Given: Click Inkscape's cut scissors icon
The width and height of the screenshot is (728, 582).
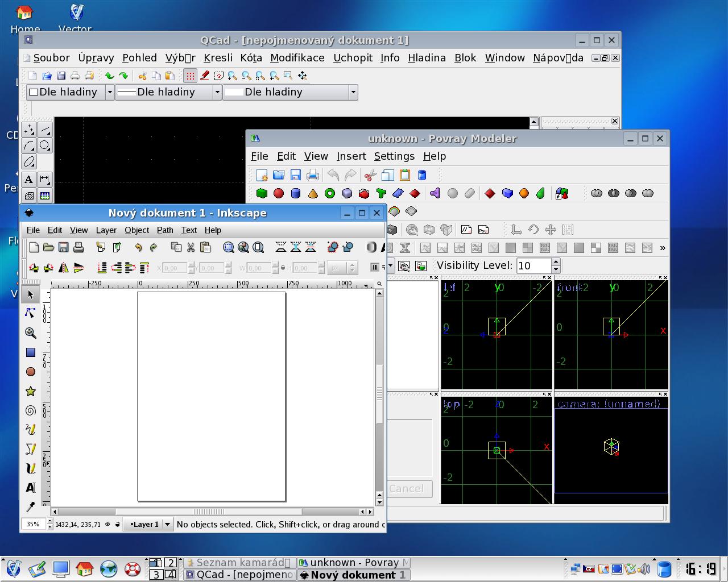Looking at the screenshot, I should coord(191,247).
